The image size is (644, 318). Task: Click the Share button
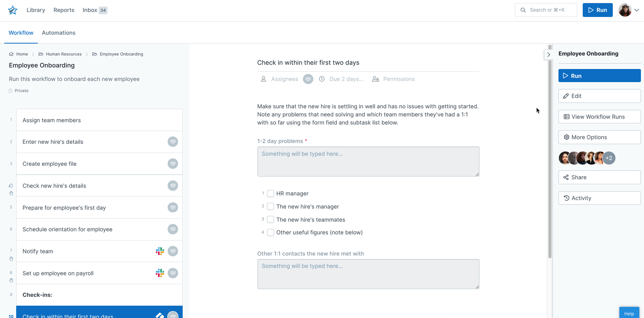599,177
